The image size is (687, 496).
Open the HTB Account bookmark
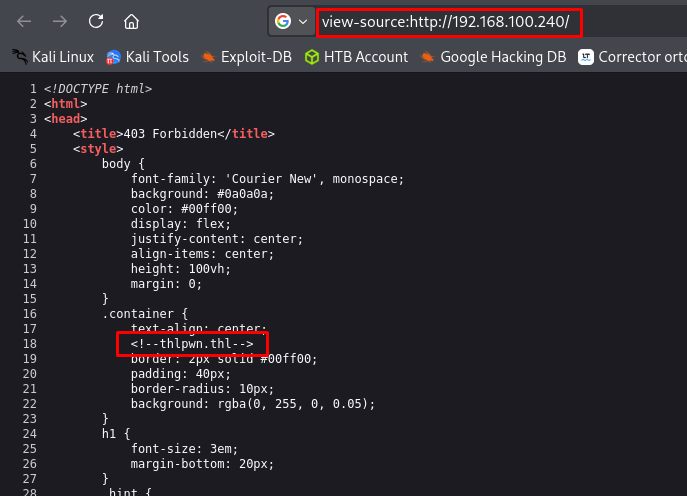click(356, 57)
